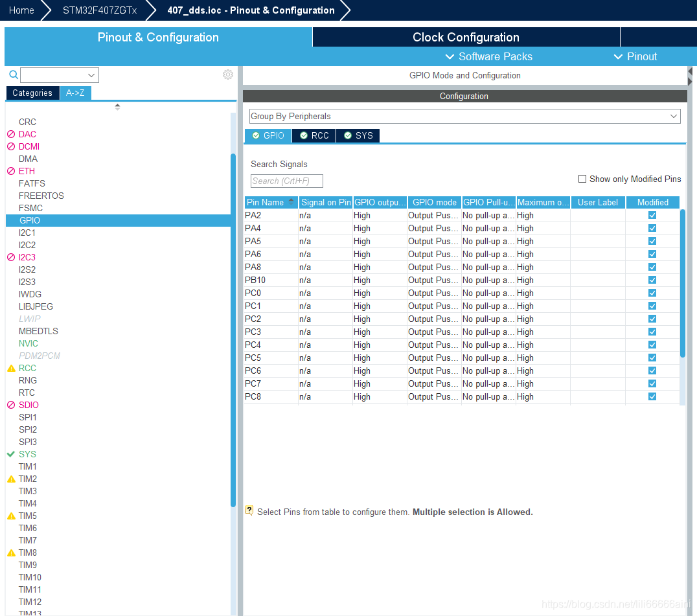697x616 pixels.
Task: Select the RTC category
Action: pos(27,393)
